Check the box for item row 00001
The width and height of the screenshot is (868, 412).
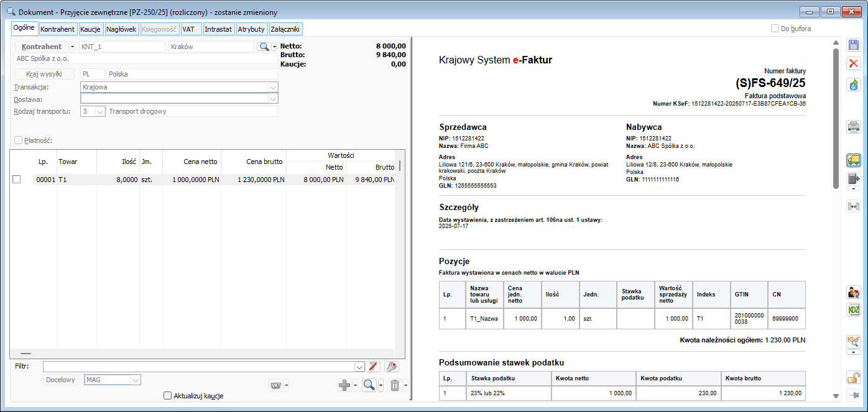17,180
